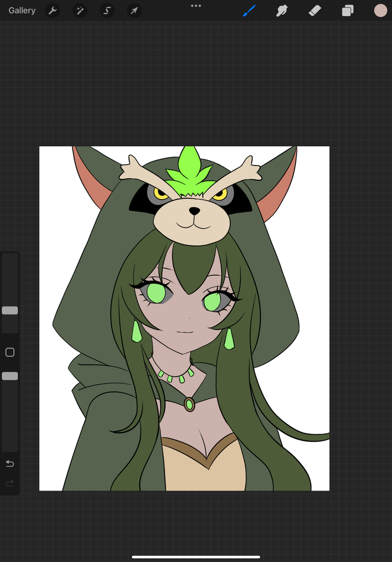392x562 pixels.
Task: Click the brush opacity slider handle
Action: [10, 376]
